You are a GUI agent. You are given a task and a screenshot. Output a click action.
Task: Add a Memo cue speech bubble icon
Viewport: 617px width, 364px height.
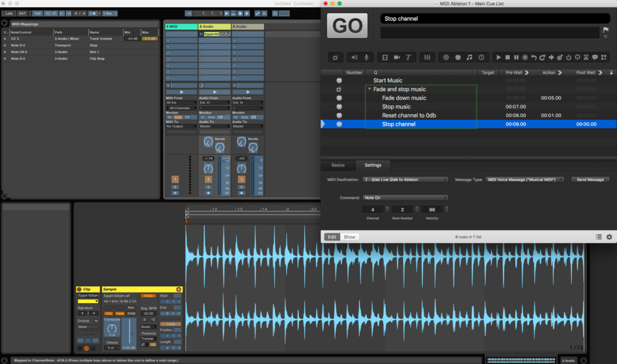point(595,57)
